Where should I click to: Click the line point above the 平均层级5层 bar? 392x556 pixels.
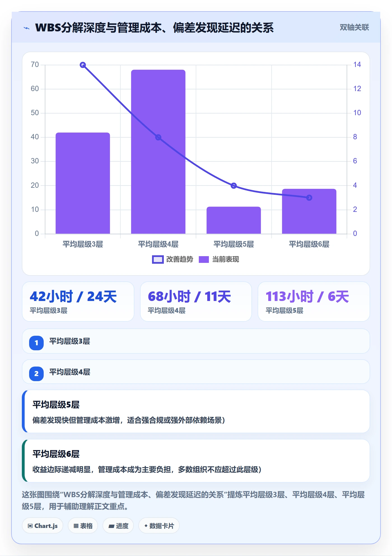[x=234, y=186]
